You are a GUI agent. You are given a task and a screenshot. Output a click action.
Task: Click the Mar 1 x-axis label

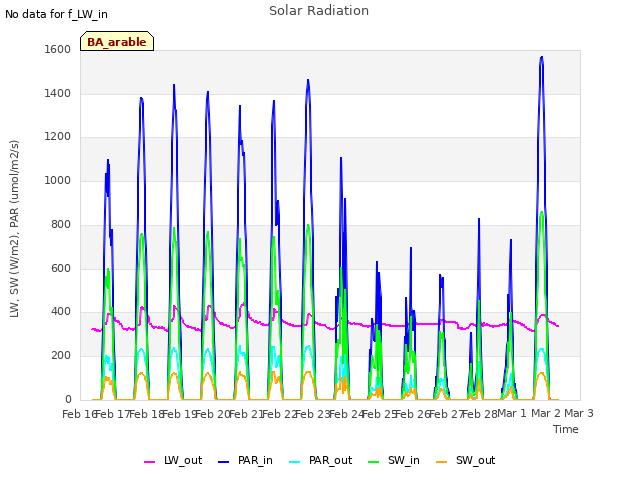[x=512, y=413]
